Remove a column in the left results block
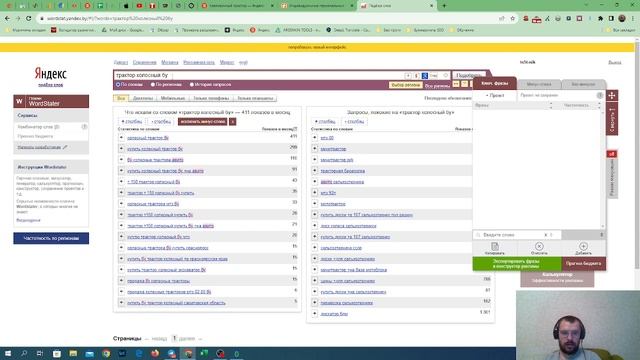640x360 pixels. click(161, 122)
